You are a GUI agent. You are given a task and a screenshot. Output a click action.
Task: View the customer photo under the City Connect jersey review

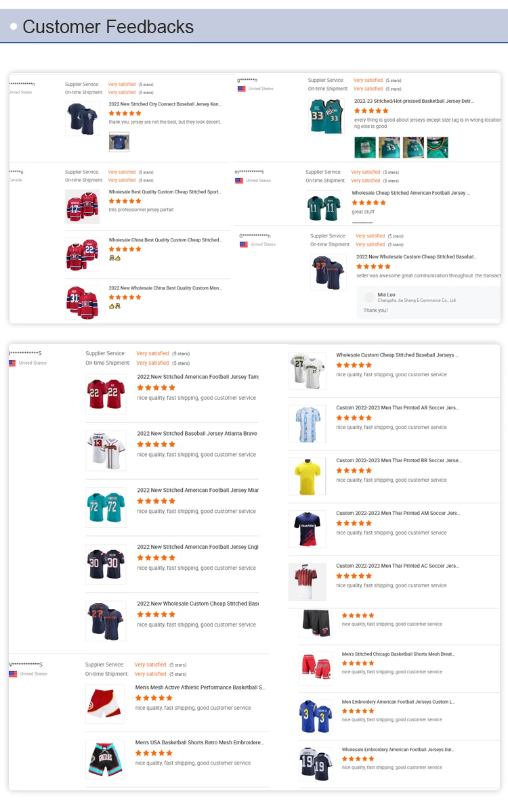pyautogui.click(x=119, y=142)
